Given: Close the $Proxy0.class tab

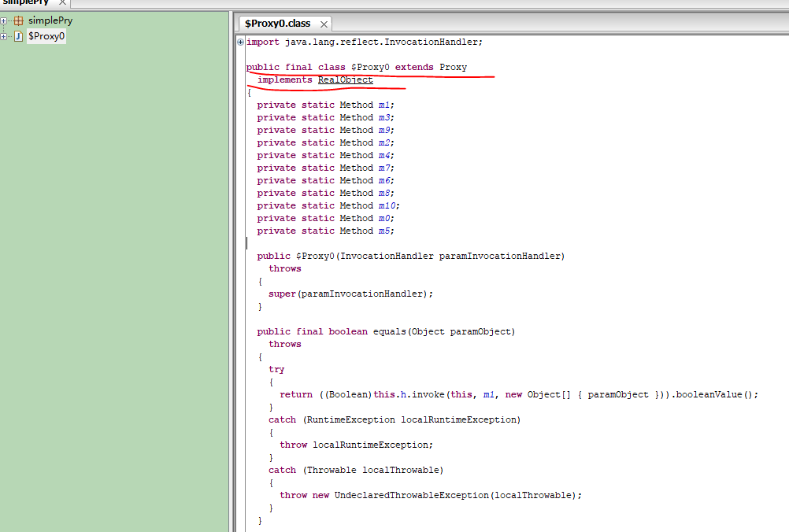Looking at the screenshot, I should (324, 24).
